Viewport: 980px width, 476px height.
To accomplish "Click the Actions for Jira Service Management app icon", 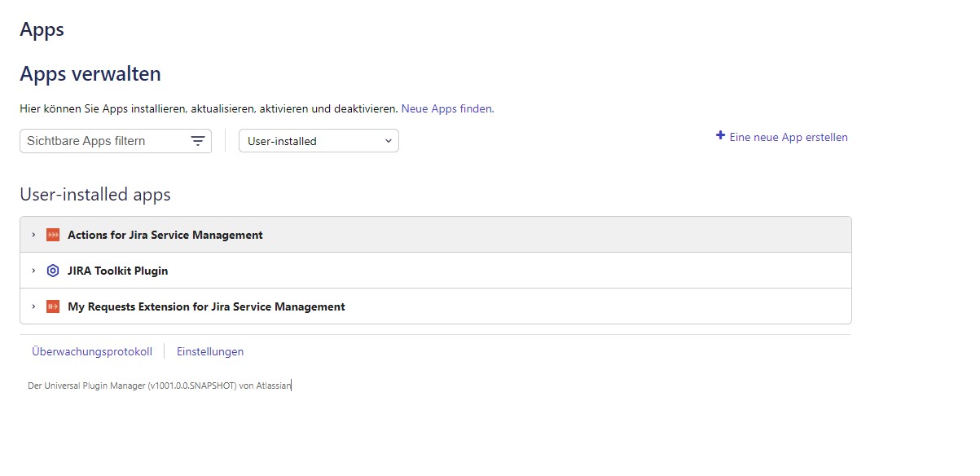I will pos(53,235).
